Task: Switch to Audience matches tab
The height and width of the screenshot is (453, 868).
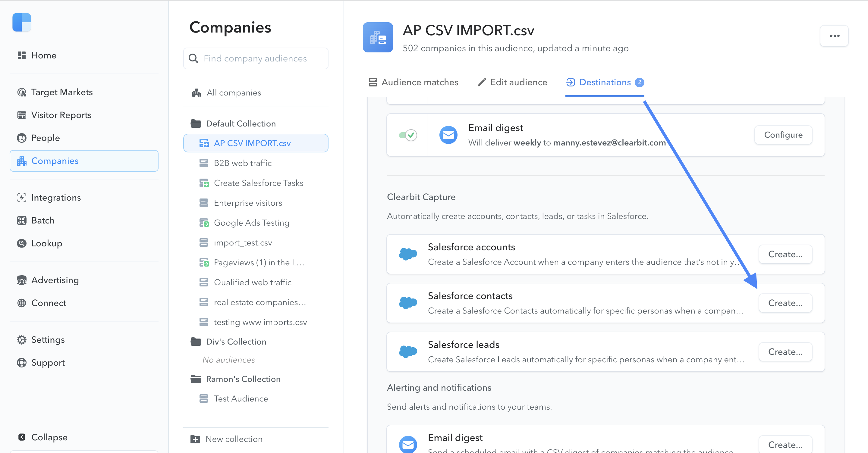Action: 414,82
